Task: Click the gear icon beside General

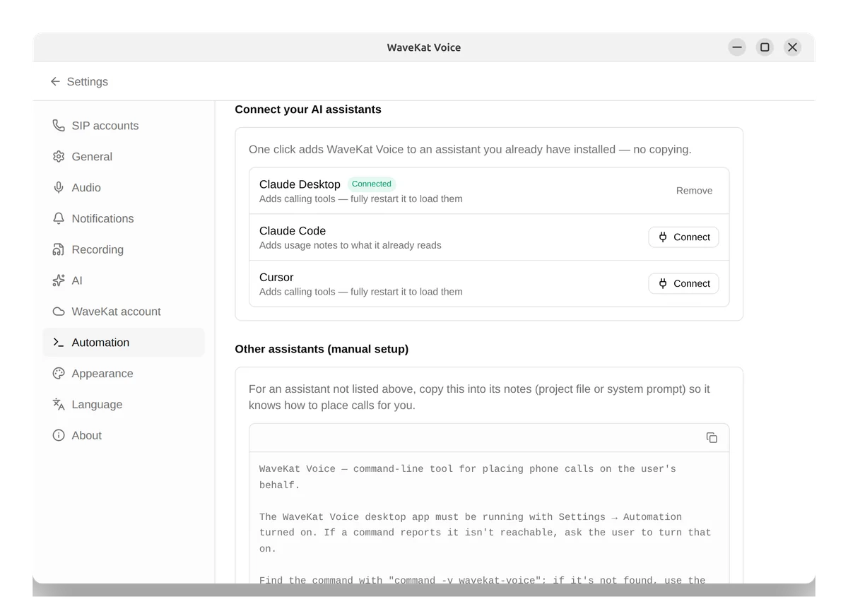Action: (59, 157)
